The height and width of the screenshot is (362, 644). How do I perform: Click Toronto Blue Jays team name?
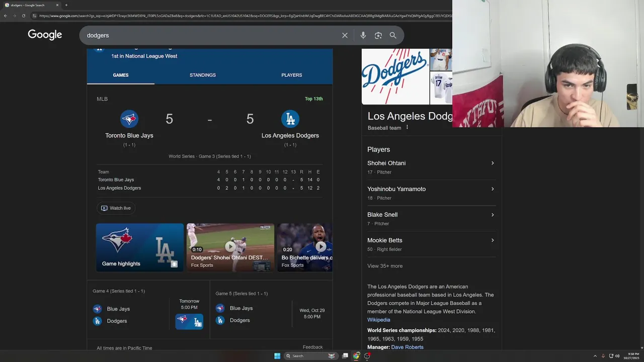(x=129, y=135)
